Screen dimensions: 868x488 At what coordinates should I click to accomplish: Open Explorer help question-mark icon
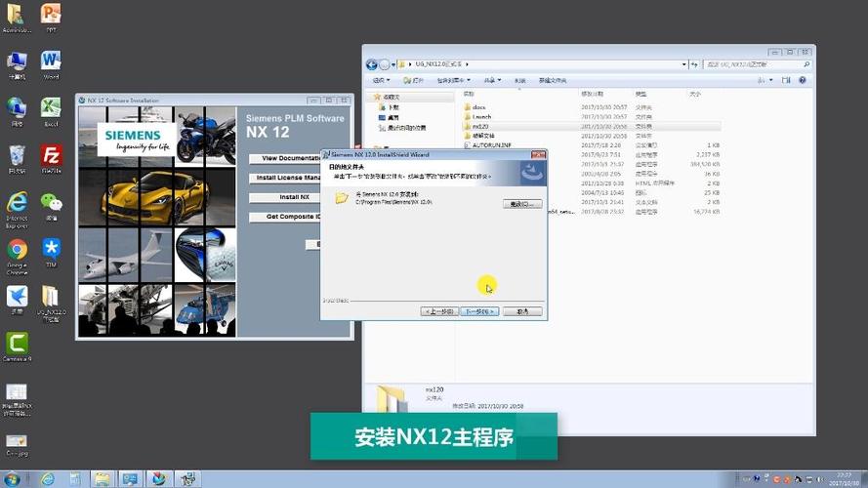(x=803, y=80)
